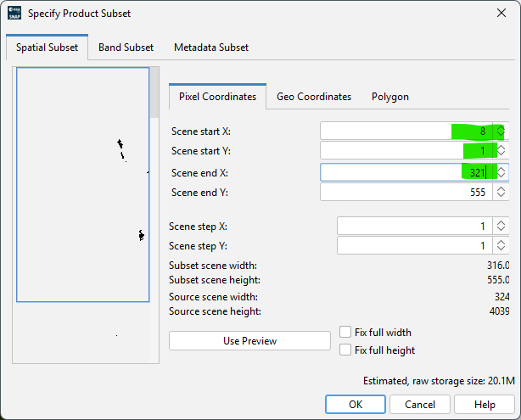Select the Pixel Coordinates tab
Viewport: 521px width, 420px height.
point(217,97)
